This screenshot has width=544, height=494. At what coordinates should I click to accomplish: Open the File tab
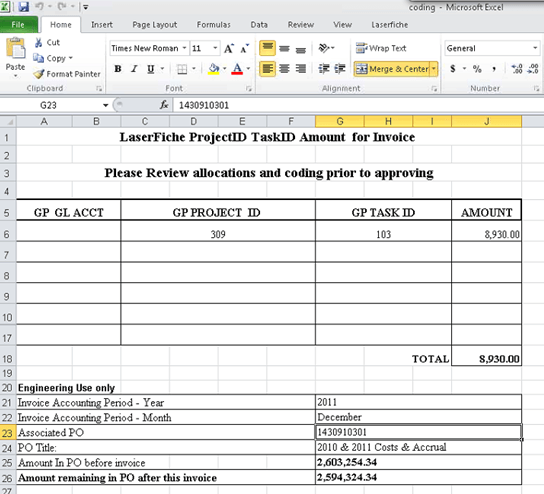pyautogui.click(x=18, y=25)
